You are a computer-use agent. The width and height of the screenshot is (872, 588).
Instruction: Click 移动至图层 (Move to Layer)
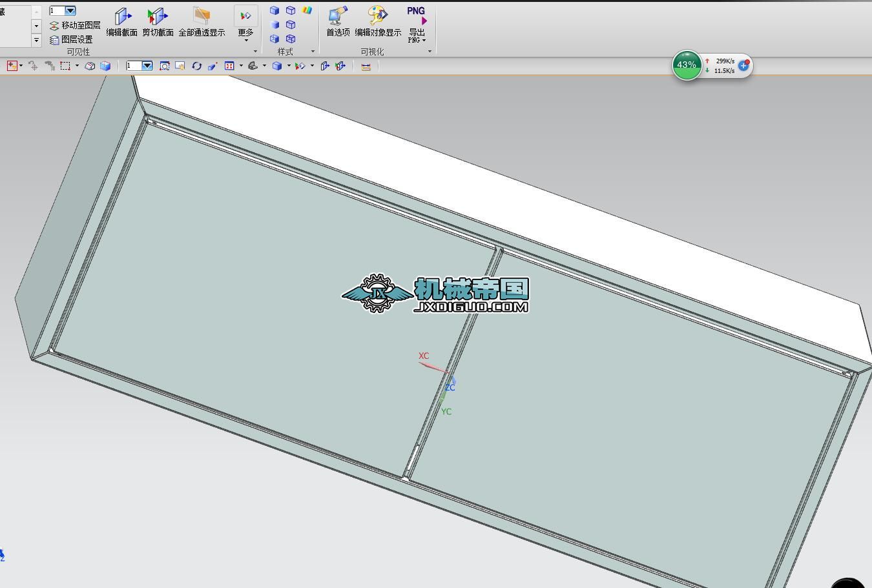(75, 25)
